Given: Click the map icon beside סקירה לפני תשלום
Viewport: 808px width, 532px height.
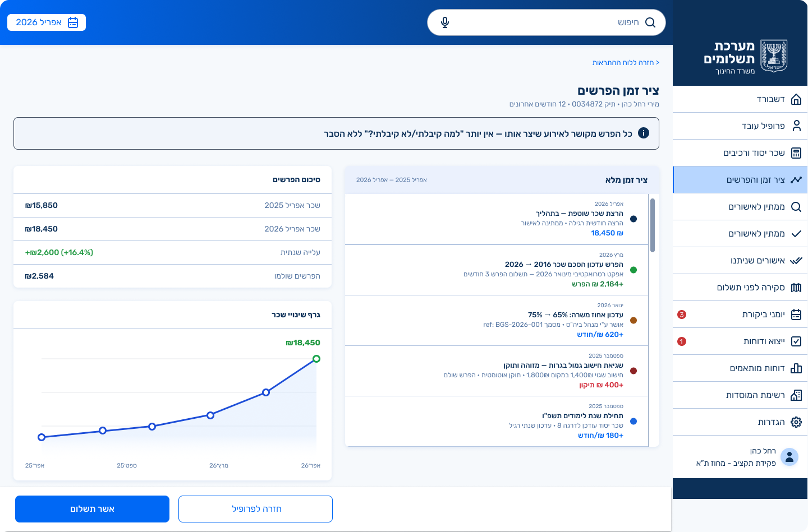Looking at the screenshot, I should 796,288.
